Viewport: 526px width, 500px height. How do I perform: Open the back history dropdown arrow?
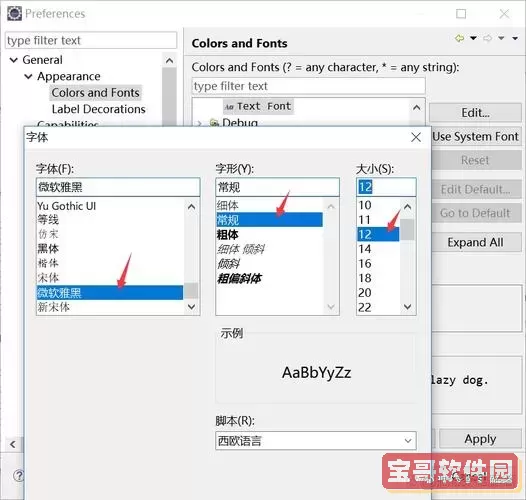tap(473, 38)
